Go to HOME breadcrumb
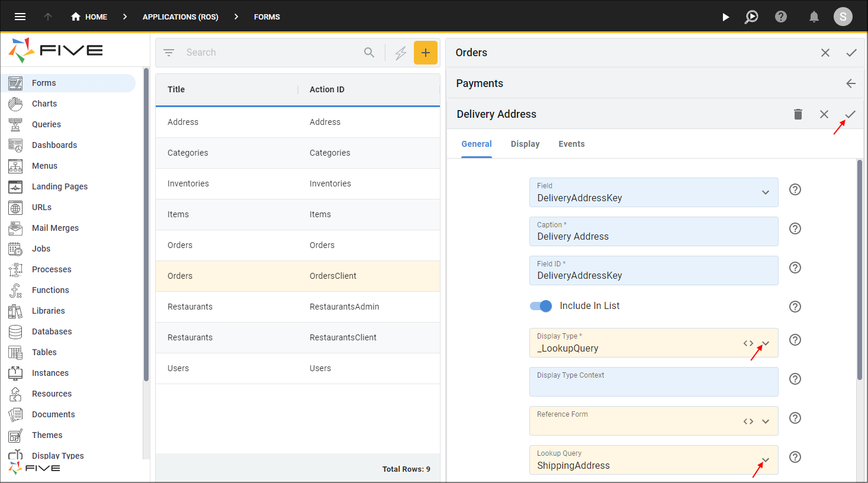Viewport: 868px width, 483px height. coord(89,17)
